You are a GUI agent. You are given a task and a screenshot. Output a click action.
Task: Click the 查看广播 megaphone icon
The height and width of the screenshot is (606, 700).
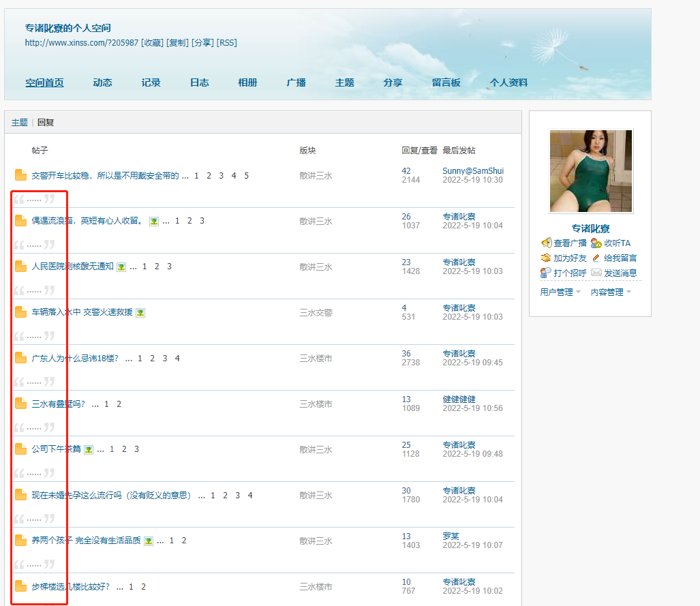pyautogui.click(x=547, y=243)
